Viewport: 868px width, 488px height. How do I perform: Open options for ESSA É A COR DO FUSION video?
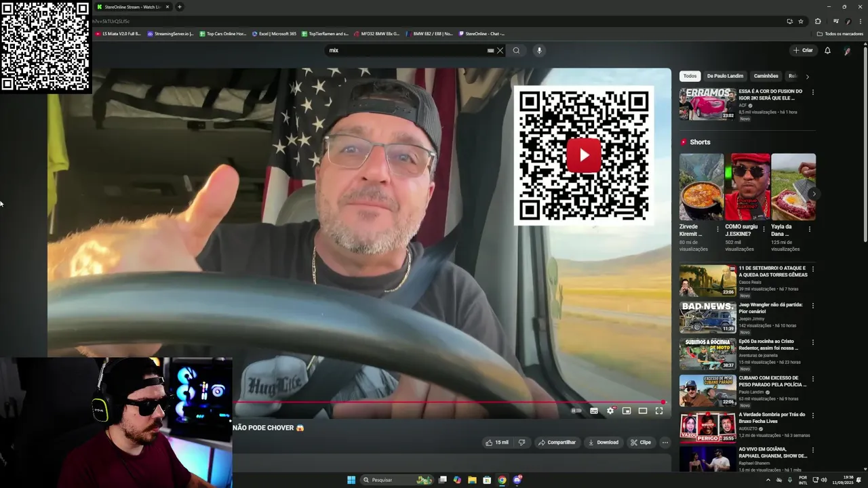[x=813, y=92]
